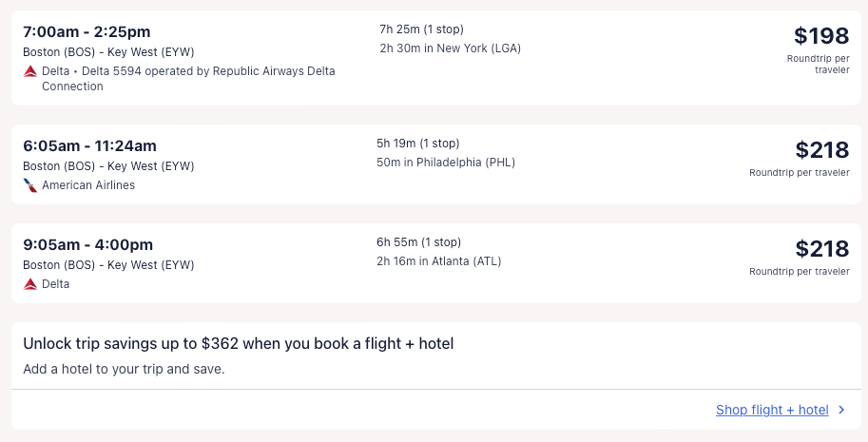The image size is (868, 442).
Task: Click the chevron arrow beside Shop flight + hotel
Action: click(840, 411)
